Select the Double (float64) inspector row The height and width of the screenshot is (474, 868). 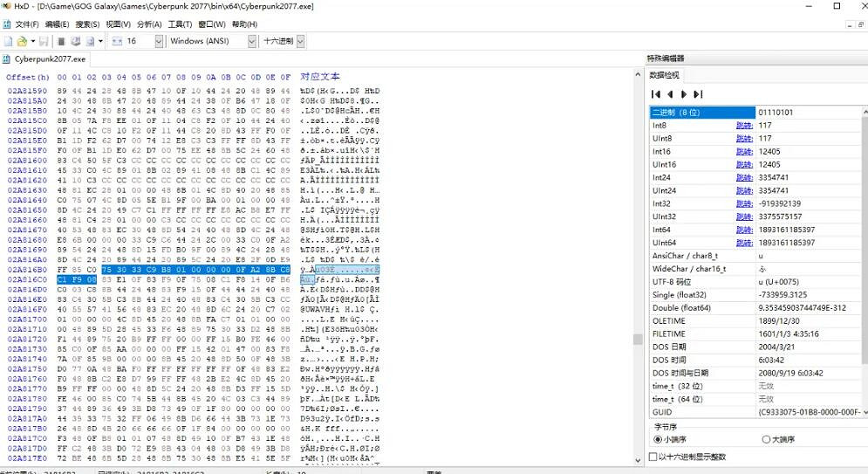[755, 308]
